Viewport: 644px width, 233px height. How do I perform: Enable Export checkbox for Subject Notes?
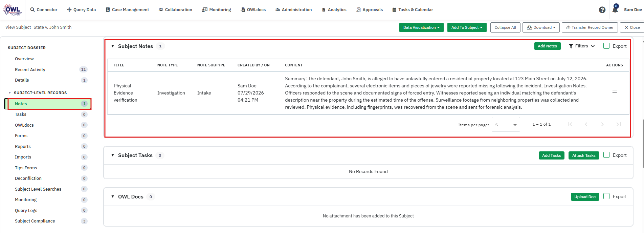[x=606, y=46]
